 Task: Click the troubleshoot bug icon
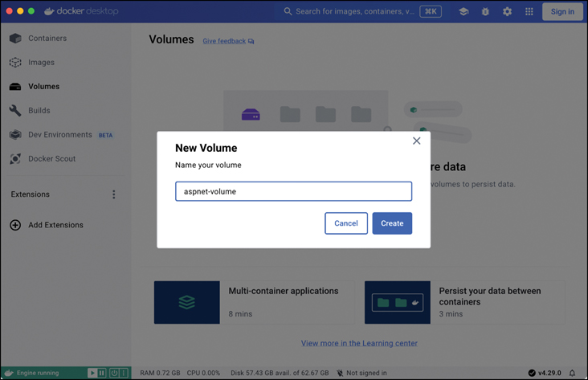coord(485,12)
